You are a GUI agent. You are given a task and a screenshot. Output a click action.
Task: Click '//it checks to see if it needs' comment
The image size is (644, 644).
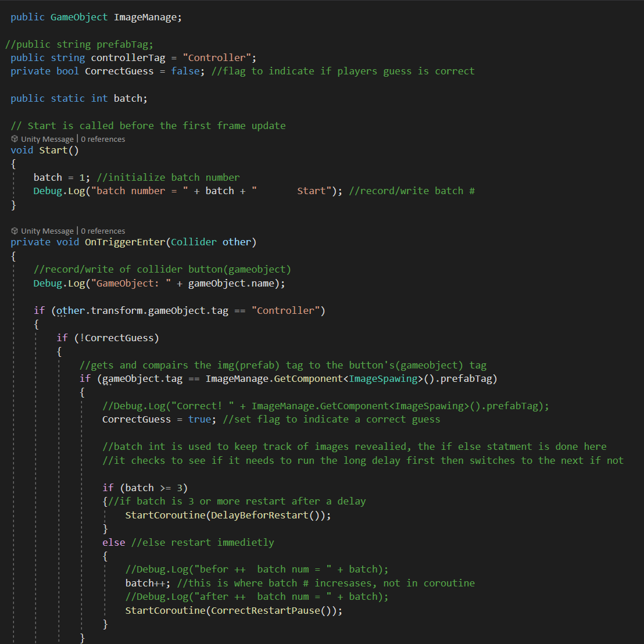click(x=363, y=460)
